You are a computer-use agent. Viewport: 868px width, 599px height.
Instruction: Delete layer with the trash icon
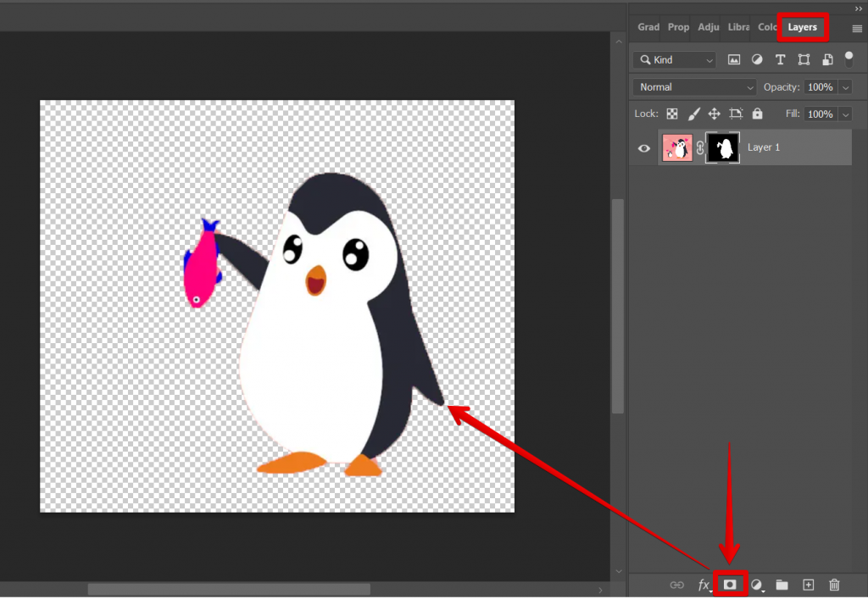click(834, 585)
